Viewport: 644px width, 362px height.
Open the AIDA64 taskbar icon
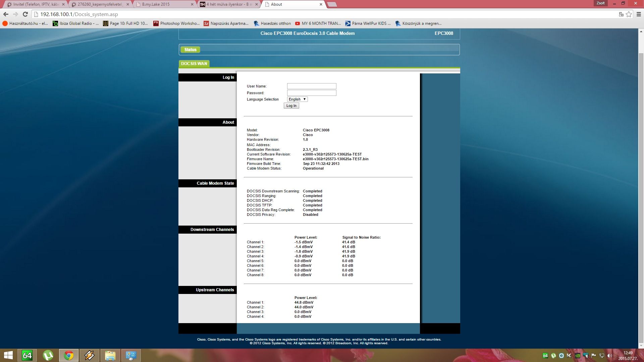tap(27, 355)
